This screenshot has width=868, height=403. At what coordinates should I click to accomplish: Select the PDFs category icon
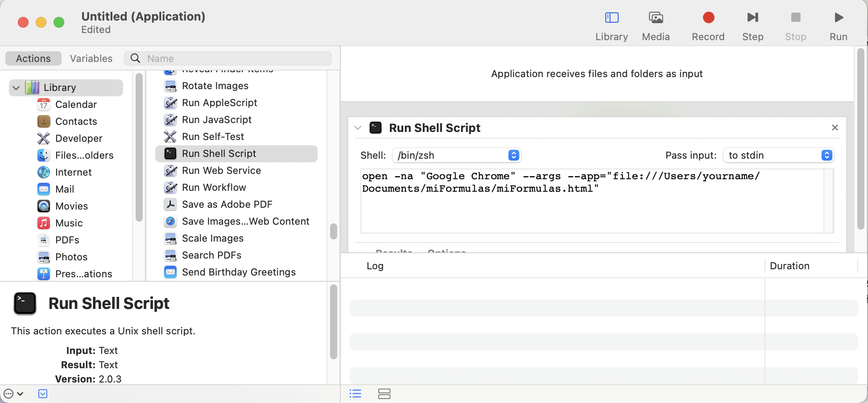(x=44, y=240)
